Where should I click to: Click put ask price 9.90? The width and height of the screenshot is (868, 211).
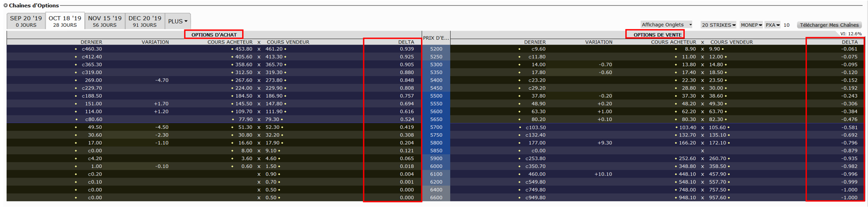pyautogui.click(x=715, y=49)
